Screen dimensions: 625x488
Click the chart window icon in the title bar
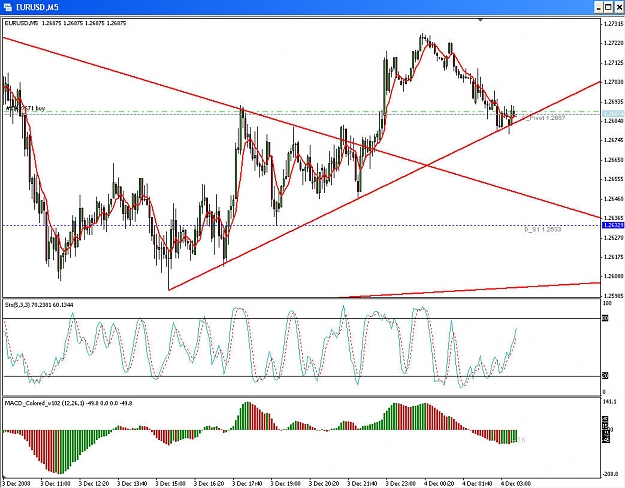pyautogui.click(x=8, y=7)
